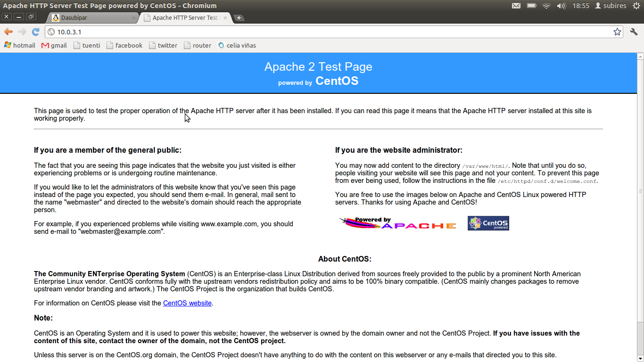Focus the address bar showing 10.0.3.1
The image size is (644, 362).
point(334,32)
